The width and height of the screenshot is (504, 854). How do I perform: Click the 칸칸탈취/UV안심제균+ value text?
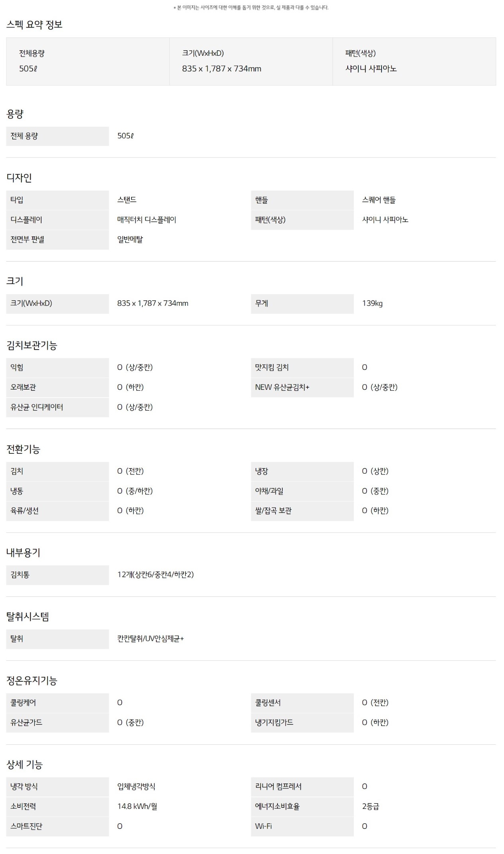tap(150, 639)
